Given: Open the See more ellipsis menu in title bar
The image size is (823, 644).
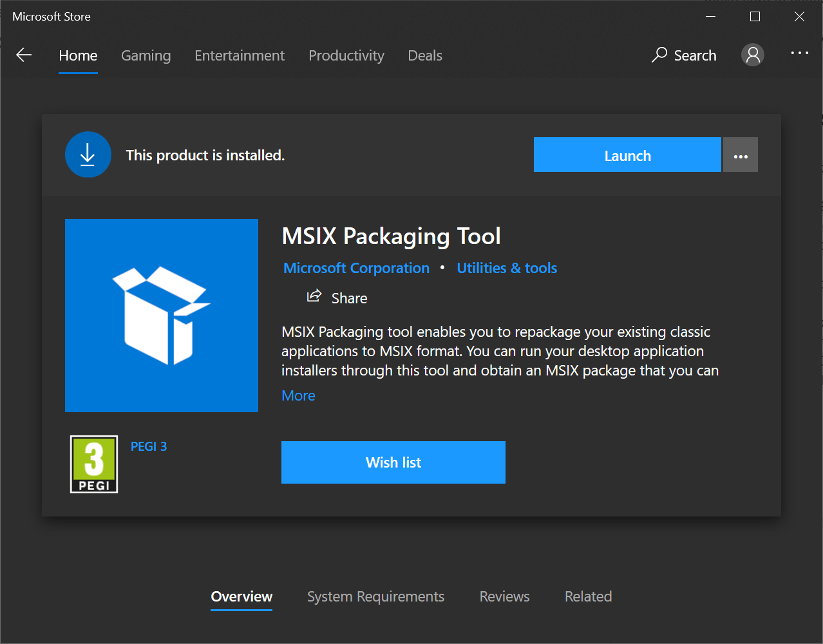Looking at the screenshot, I should tap(799, 54).
